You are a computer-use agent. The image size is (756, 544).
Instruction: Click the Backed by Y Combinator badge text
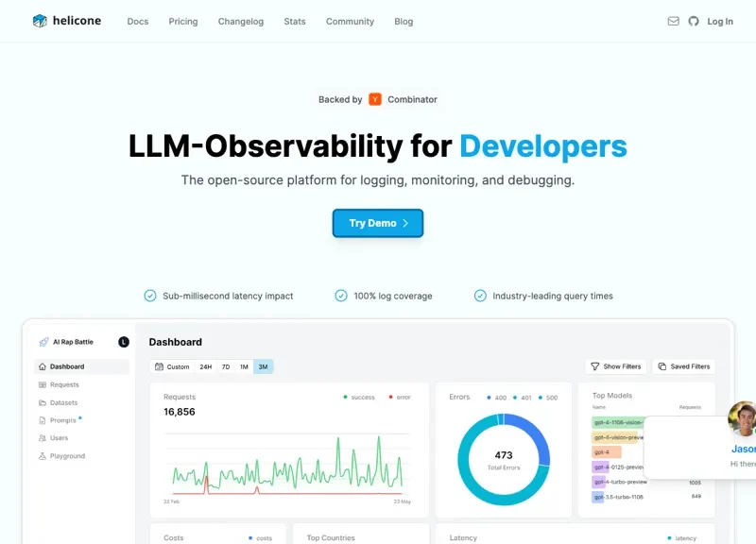pos(378,99)
